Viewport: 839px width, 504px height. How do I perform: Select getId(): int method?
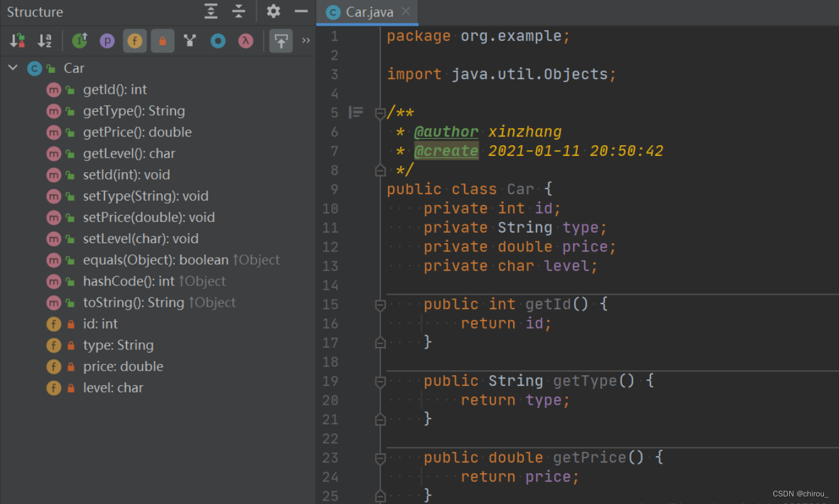coord(115,89)
